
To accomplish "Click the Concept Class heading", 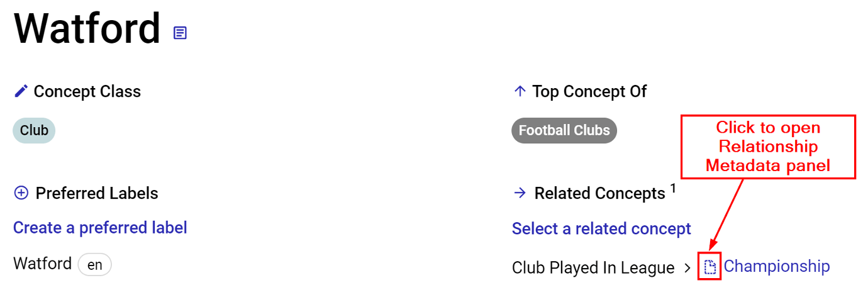I will [x=87, y=91].
